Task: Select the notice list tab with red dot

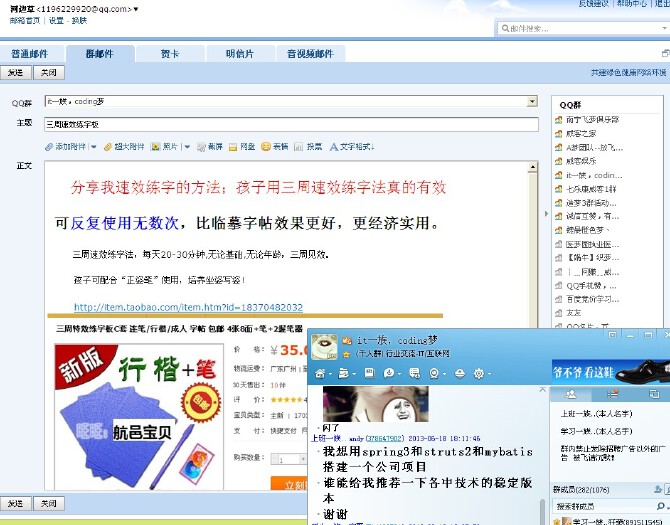Action: (612, 394)
